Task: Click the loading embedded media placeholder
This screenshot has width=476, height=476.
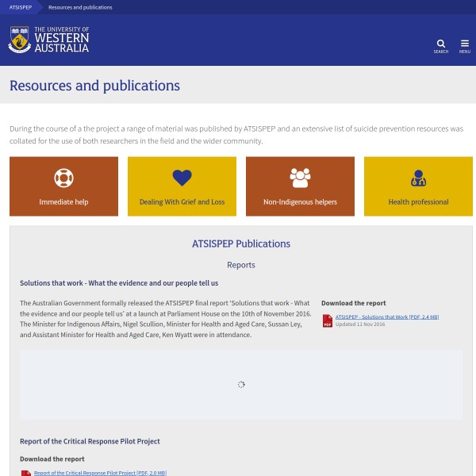Action: pyautogui.click(x=241, y=385)
